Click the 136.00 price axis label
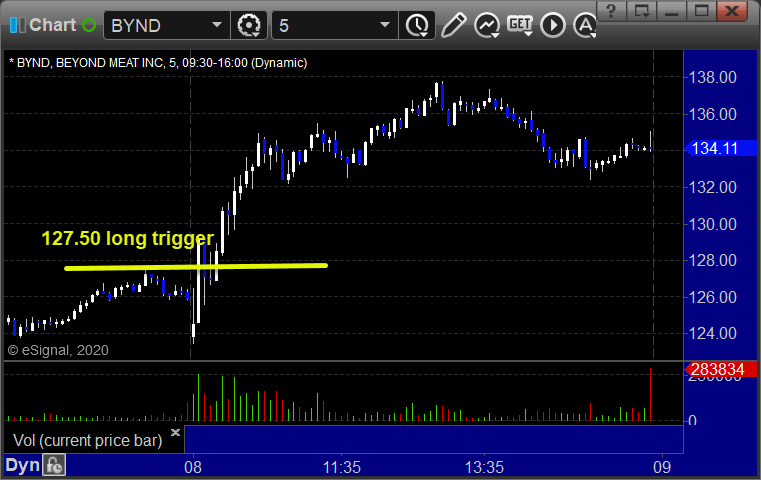Screen dimensions: 761x480 click(x=713, y=114)
